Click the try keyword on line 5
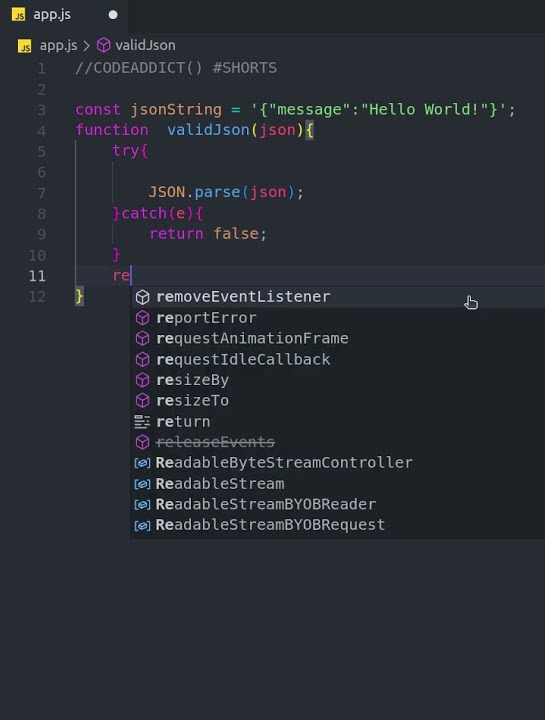This screenshot has height=720, width=545. tap(125, 150)
